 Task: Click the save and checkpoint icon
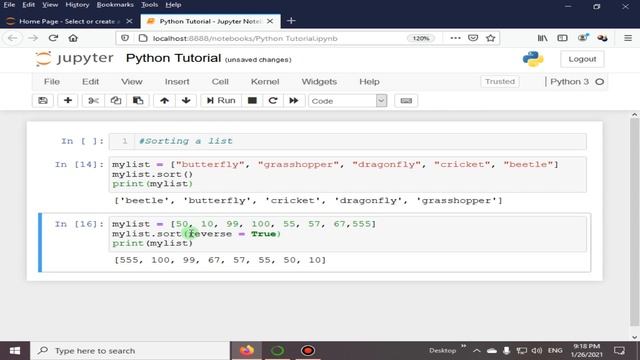(43, 101)
